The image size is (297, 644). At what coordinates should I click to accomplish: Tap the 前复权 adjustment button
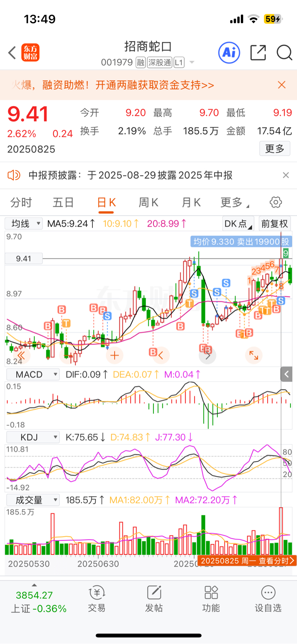pos(275,224)
